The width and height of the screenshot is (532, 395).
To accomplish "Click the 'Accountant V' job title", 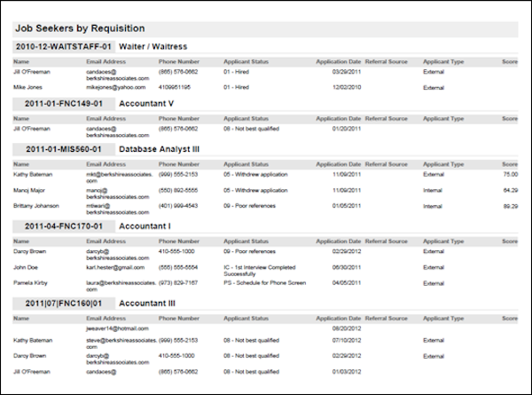I will pyautogui.click(x=146, y=104).
